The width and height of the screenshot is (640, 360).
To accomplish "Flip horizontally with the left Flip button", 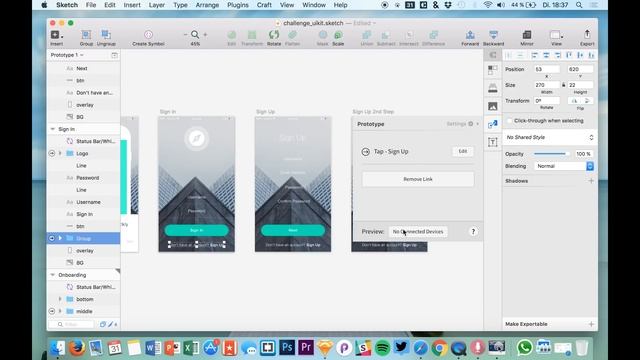I will (574, 101).
